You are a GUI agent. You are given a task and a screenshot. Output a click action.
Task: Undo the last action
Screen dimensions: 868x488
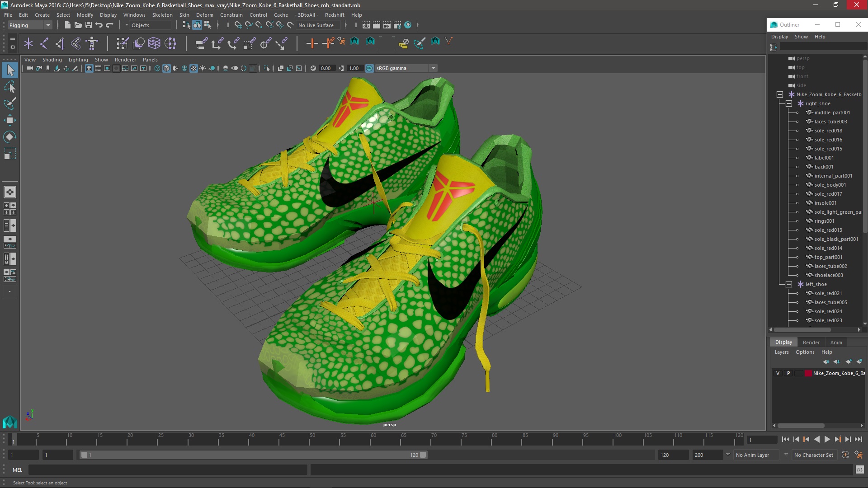pyautogui.click(x=99, y=25)
